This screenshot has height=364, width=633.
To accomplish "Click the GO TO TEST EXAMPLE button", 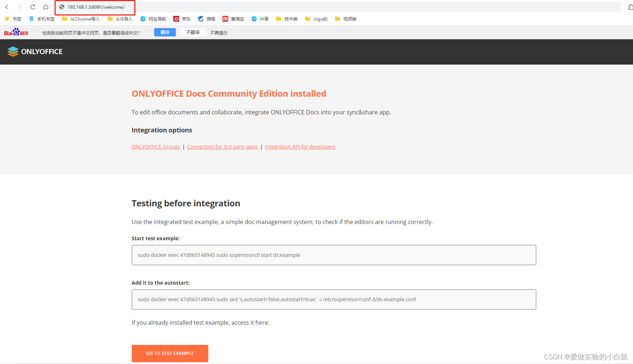I will pyautogui.click(x=170, y=354).
